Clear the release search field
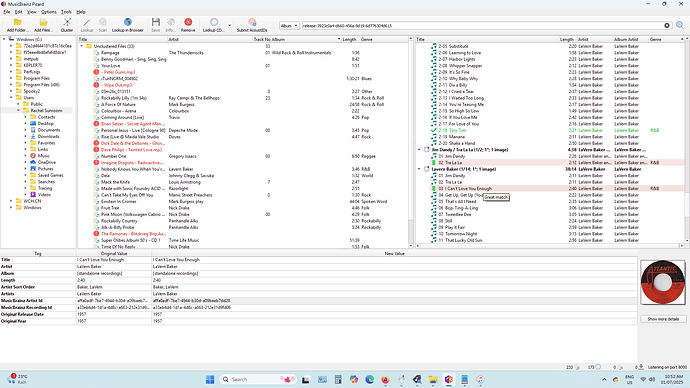The height and width of the screenshot is (388, 690). pyautogui.click(x=667, y=26)
